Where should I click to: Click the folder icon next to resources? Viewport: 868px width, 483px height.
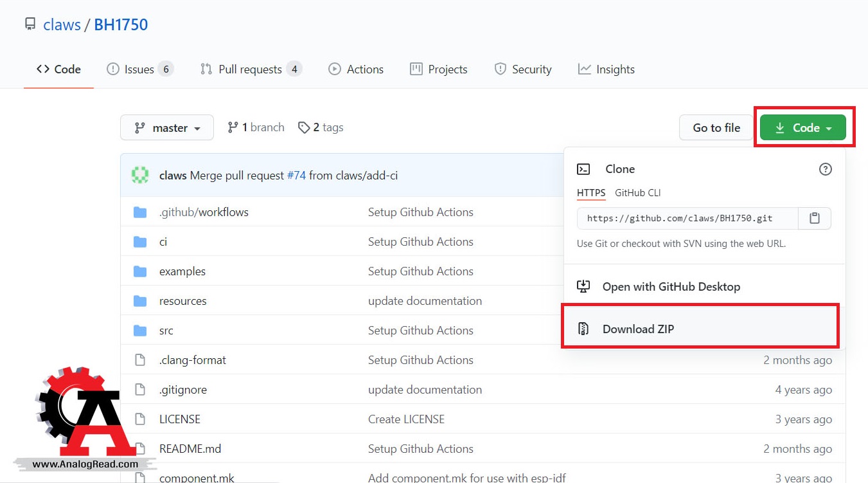140,301
